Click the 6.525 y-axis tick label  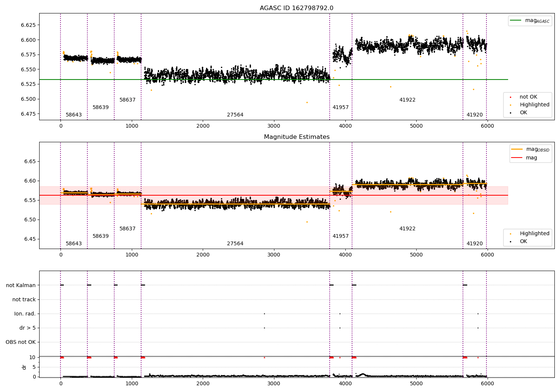[x=28, y=84]
